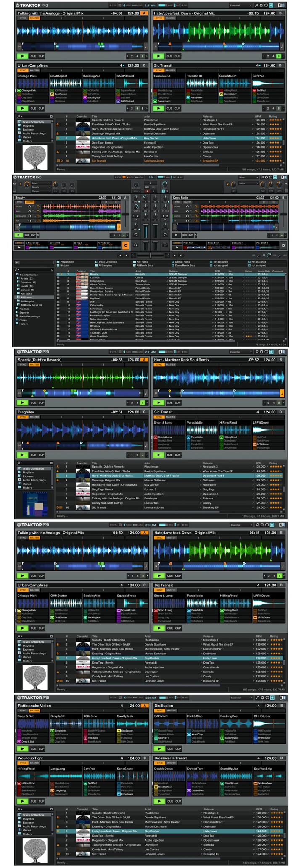Open preferences gear beside the Mixer layout selector
301x868 pixels.
[x=267, y=177]
